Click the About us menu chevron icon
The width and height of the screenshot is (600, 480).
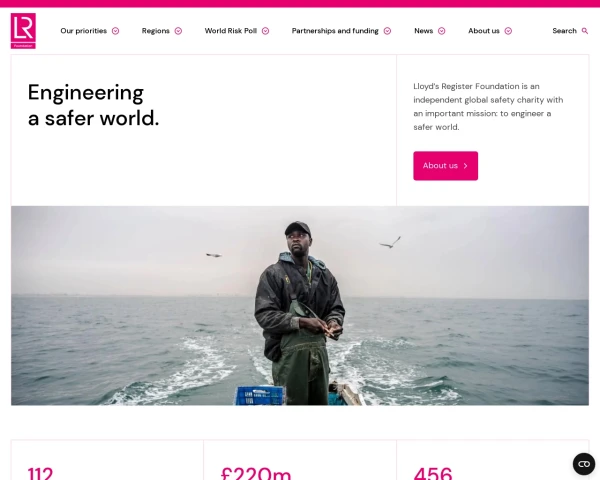click(x=508, y=31)
